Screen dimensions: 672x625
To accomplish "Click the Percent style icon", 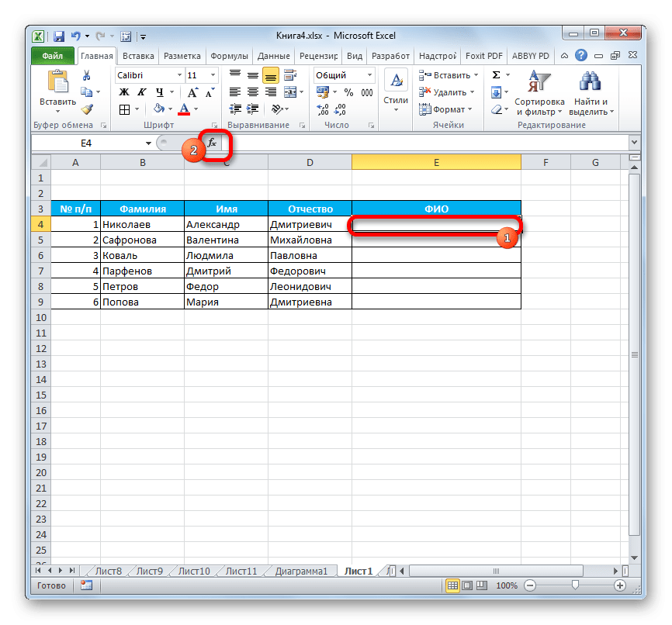I will click(348, 92).
